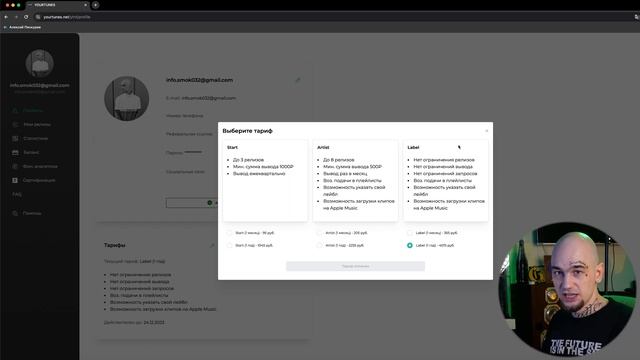Screen dimensions: 640x360
Task: Switch to the YOURTUNES browser tab
Action: coord(57,5)
